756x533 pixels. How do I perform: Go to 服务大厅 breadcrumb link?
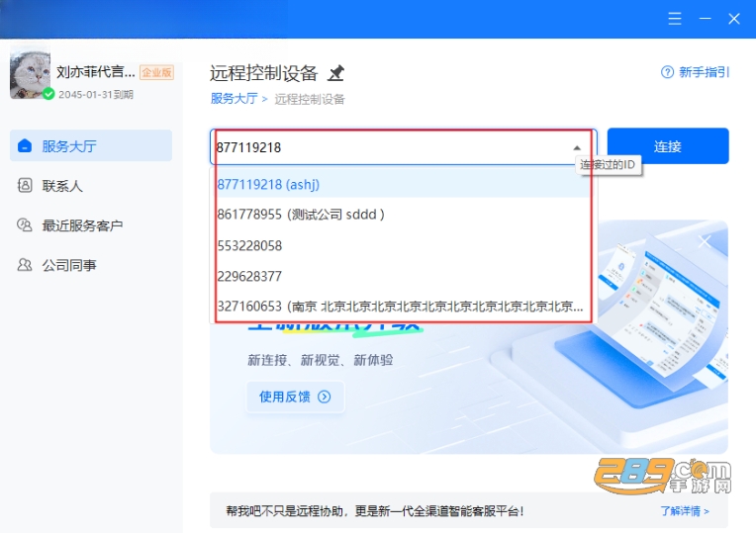(234, 98)
